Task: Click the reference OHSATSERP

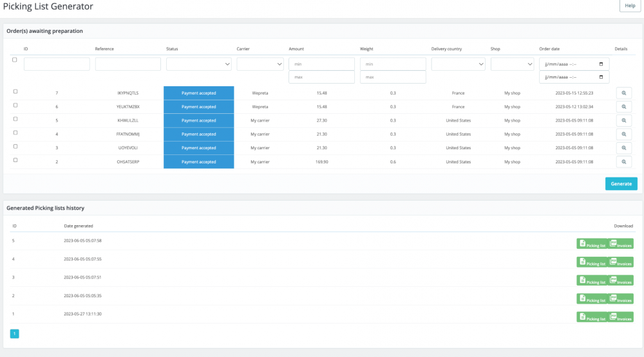Action: point(128,161)
